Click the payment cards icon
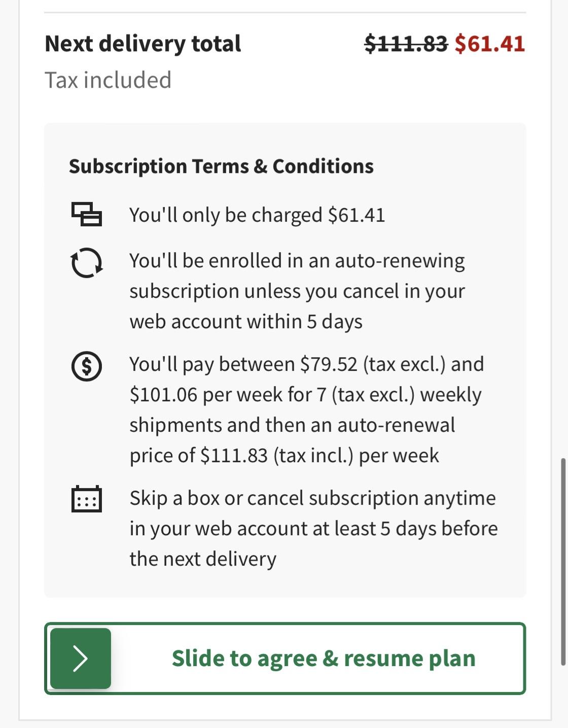Screen dimensions: 568x728 pos(86,214)
